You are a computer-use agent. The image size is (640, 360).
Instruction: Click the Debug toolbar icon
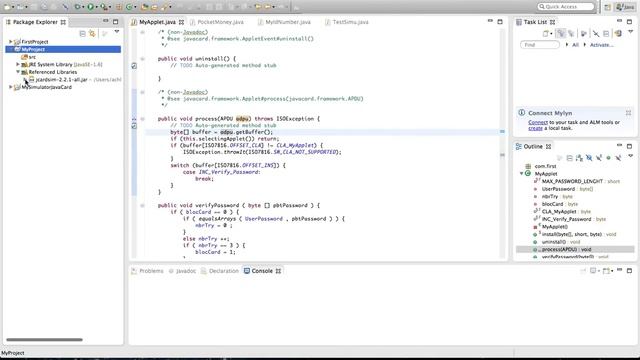click(x=78, y=7)
